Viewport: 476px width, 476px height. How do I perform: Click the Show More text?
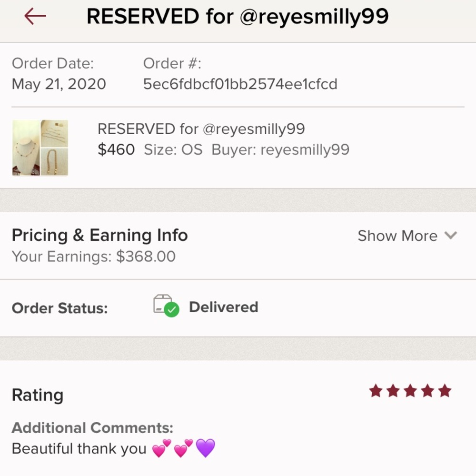click(397, 236)
